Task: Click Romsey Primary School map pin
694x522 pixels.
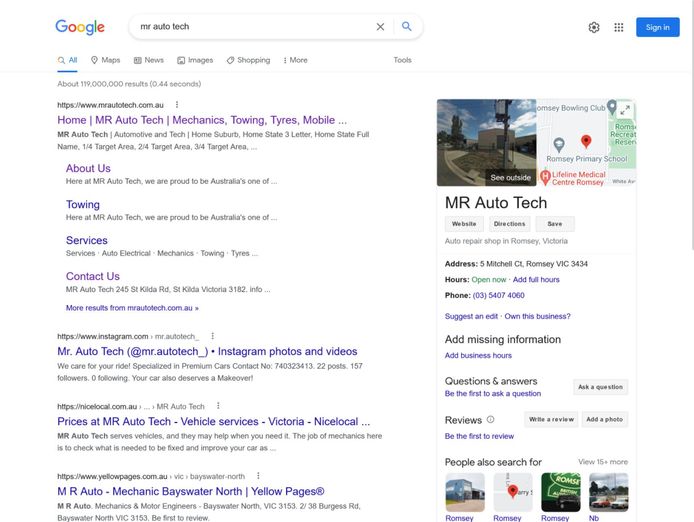Action: (x=559, y=144)
